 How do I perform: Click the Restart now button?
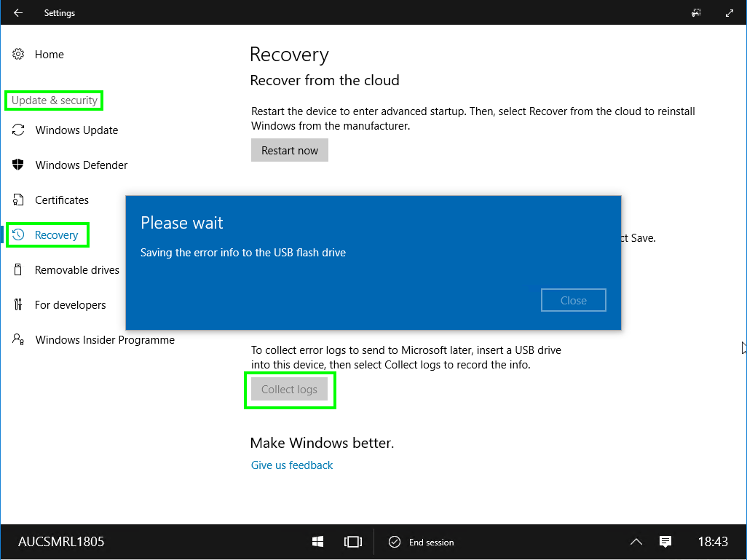pos(289,150)
